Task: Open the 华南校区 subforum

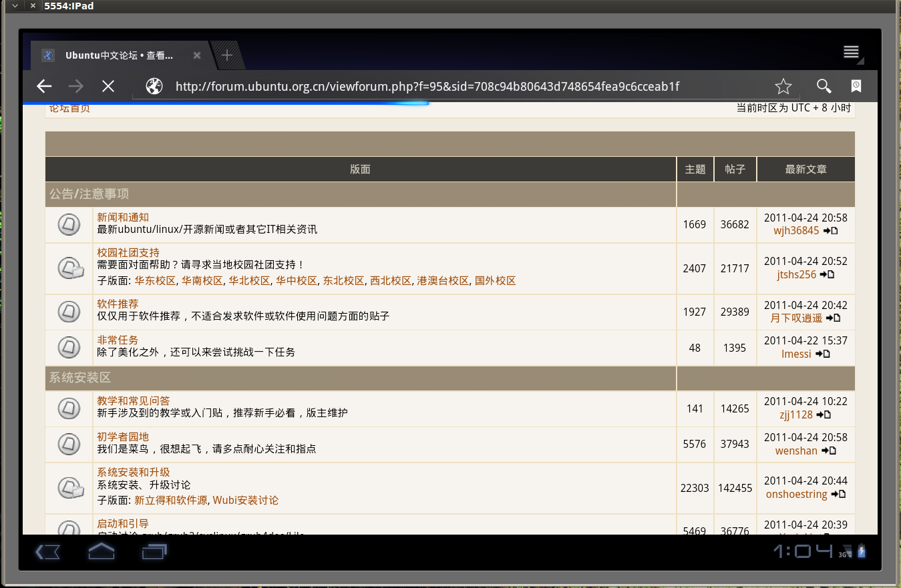Action: point(202,280)
